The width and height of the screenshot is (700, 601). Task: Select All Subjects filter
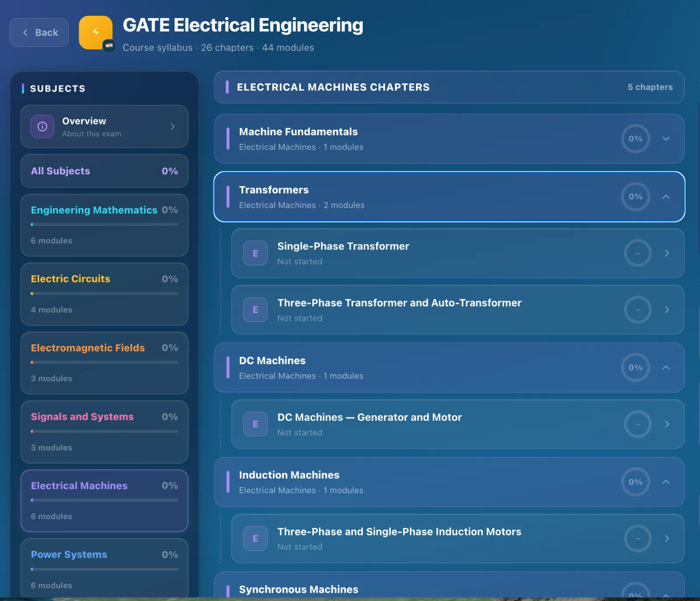coord(105,171)
